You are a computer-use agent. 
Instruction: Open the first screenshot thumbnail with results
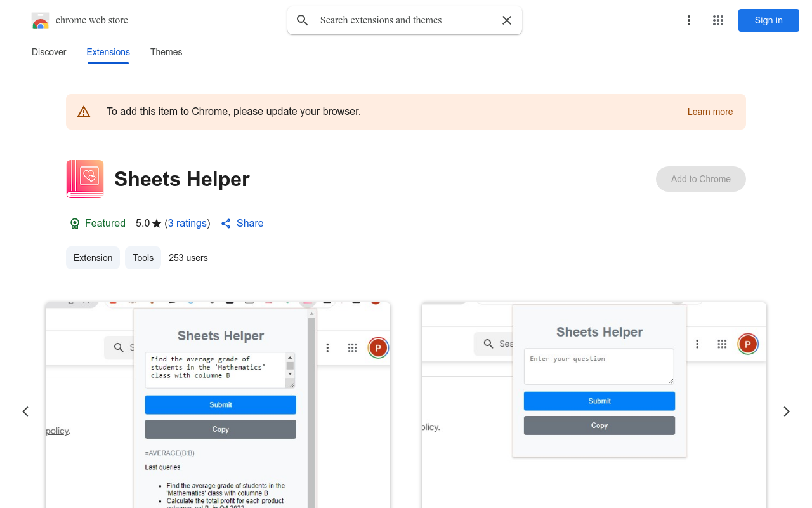click(218, 405)
